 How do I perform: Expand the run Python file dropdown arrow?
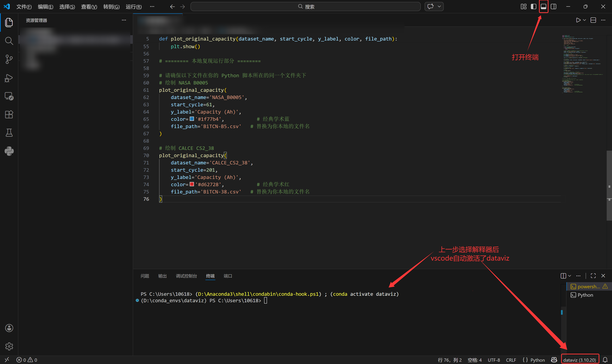[x=584, y=20]
